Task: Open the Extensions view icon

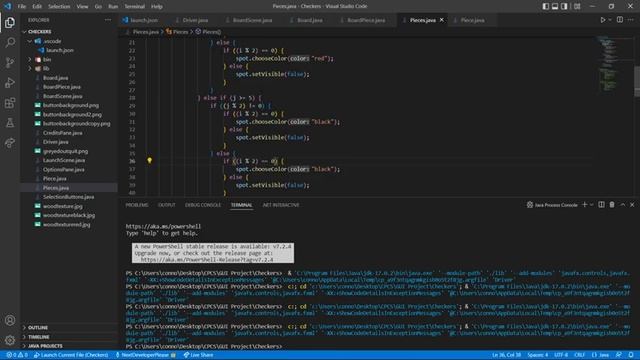Action: (x=10, y=102)
